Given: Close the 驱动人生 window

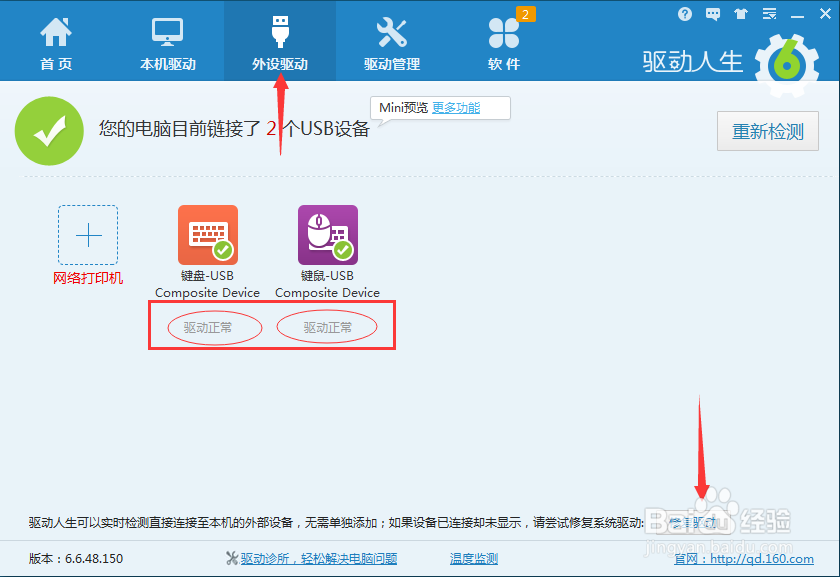Looking at the screenshot, I should (x=825, y=14).
